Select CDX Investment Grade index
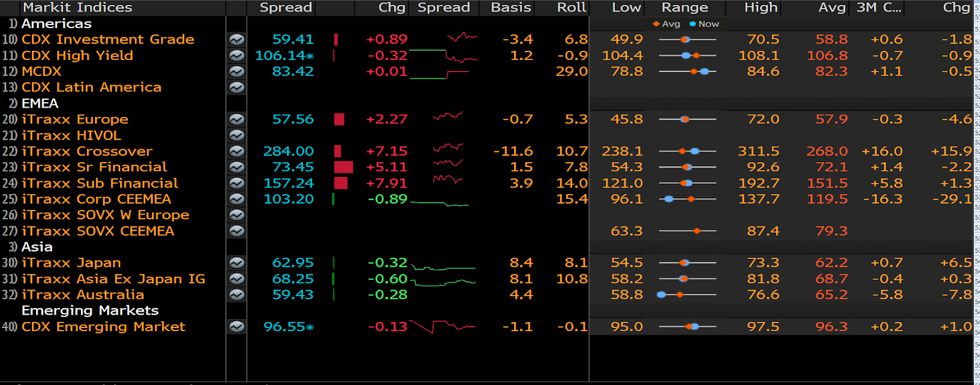 tap(108, 39)
